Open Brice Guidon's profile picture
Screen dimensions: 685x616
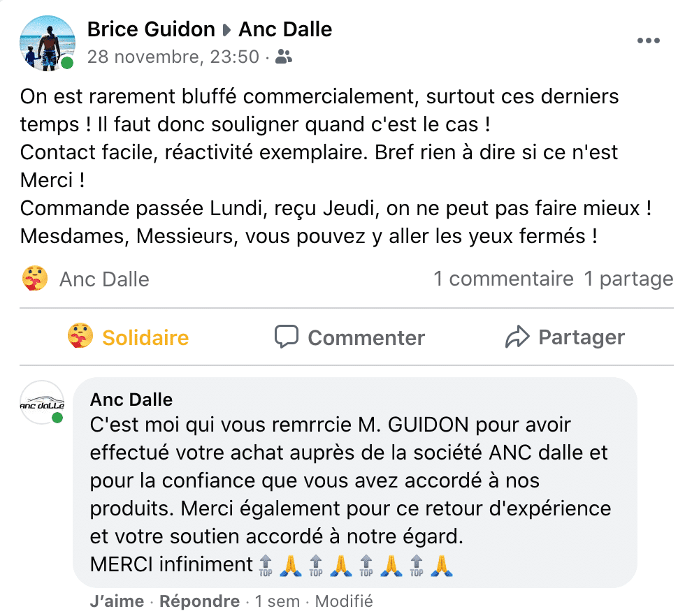(x=47, y=43)
